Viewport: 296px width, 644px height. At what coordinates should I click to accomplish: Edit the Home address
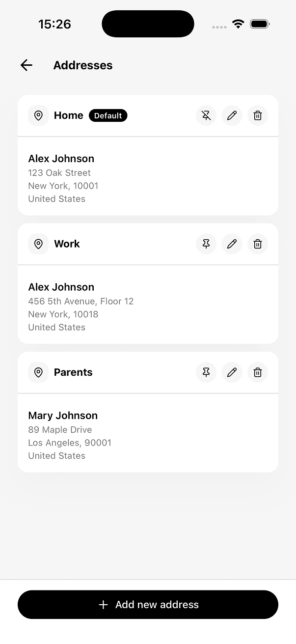pos(232,116)
